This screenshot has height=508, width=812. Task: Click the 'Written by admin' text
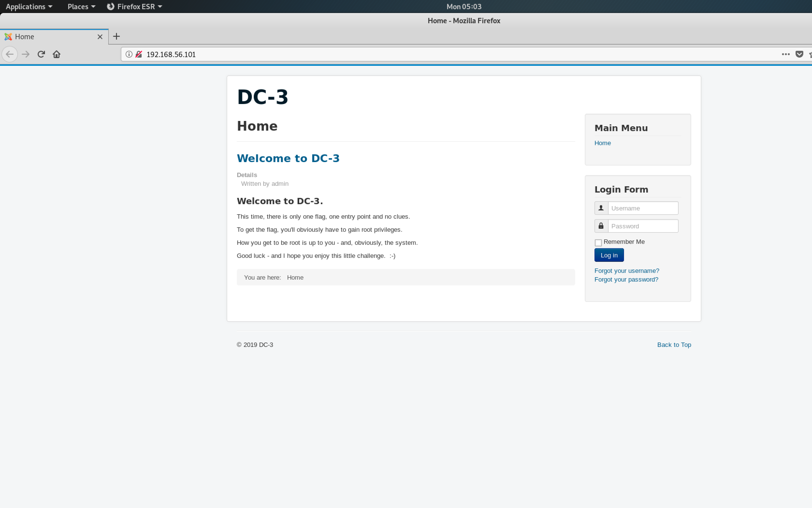[x=264, y=183]
